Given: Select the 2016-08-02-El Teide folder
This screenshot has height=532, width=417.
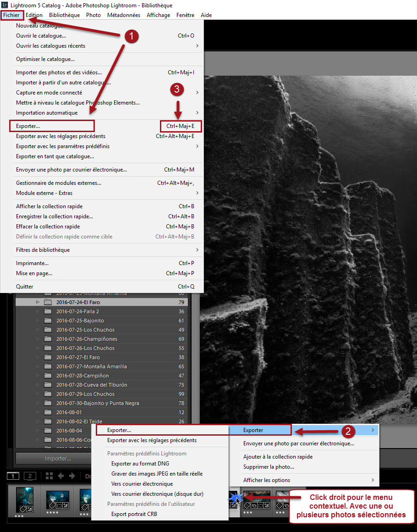Looking at the screenshot, I should [x=101, y=421].
